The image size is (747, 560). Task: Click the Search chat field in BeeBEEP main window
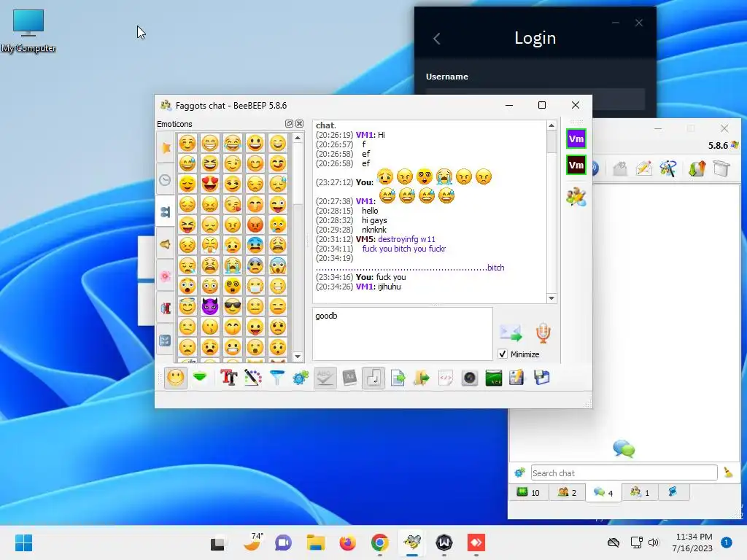[624, 472]
